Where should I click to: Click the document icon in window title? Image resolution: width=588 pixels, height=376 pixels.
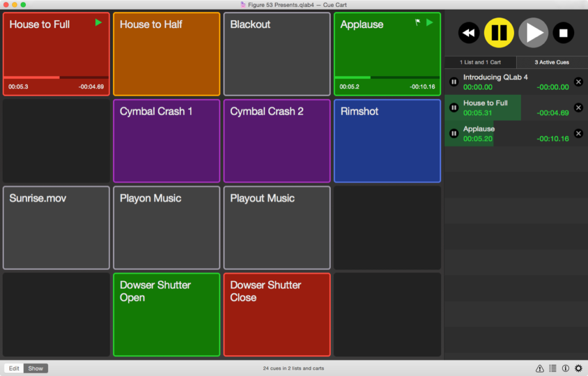click(243, 5)
